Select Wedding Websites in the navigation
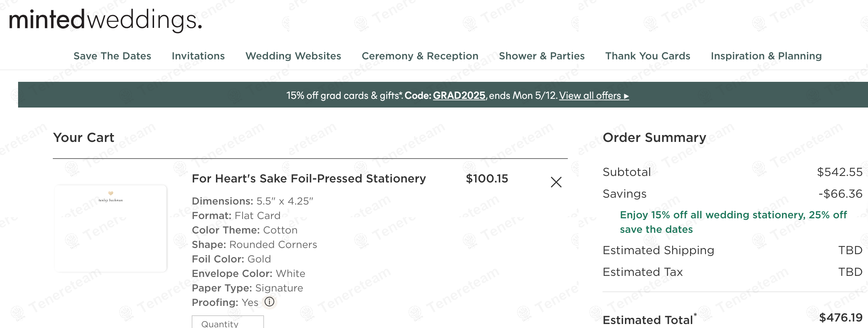 293,56
